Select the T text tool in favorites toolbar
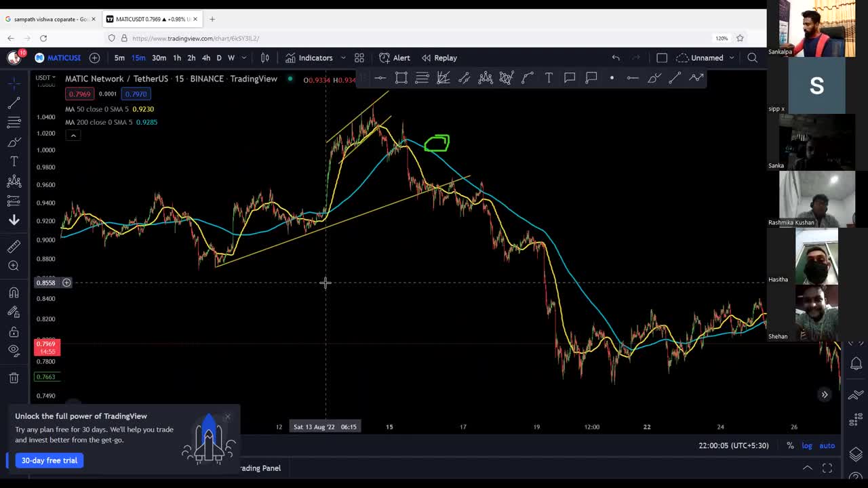868x488 pixels. point(549,78)
